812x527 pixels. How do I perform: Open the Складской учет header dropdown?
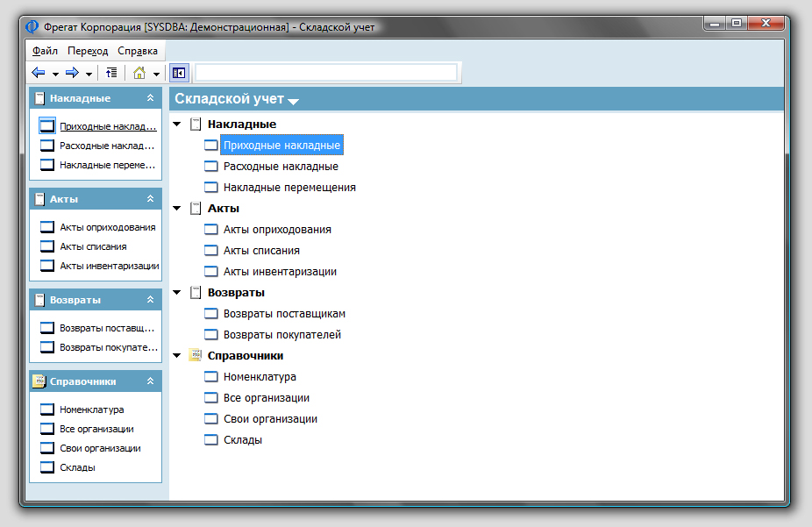tap(293, 102)
